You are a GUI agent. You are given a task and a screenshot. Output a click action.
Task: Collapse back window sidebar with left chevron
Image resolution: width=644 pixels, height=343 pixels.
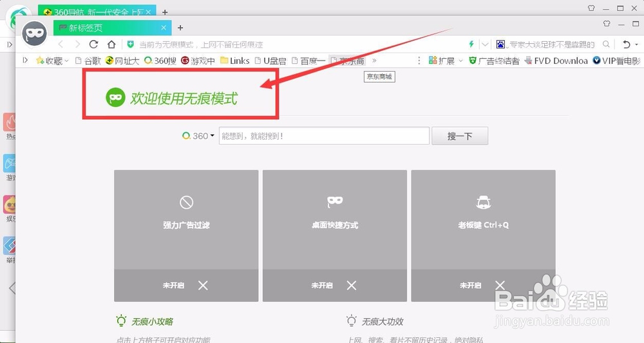point(12,288)
